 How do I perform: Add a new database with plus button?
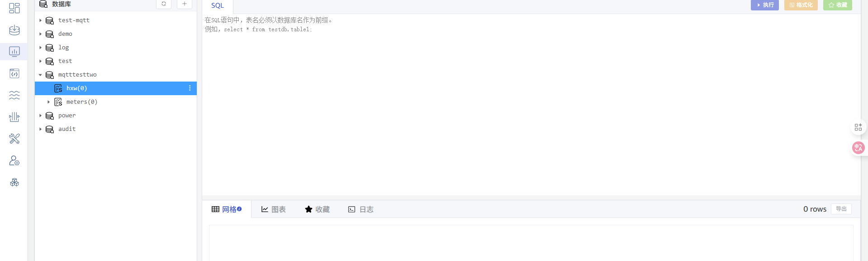tap(185, 4)
